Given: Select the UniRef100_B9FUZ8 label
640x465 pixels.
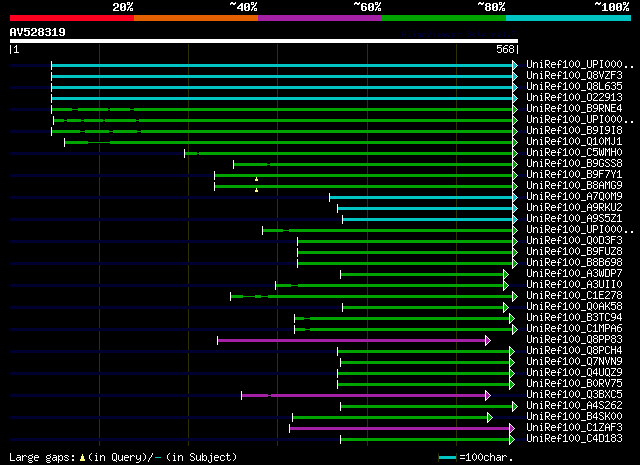Looking at the screenshot, I should pos(574,252).
